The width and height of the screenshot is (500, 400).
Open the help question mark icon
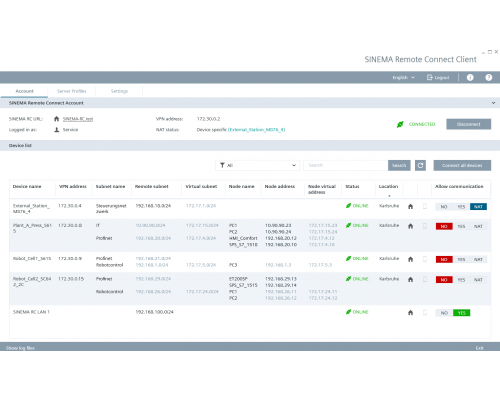[x=489, y=77]
